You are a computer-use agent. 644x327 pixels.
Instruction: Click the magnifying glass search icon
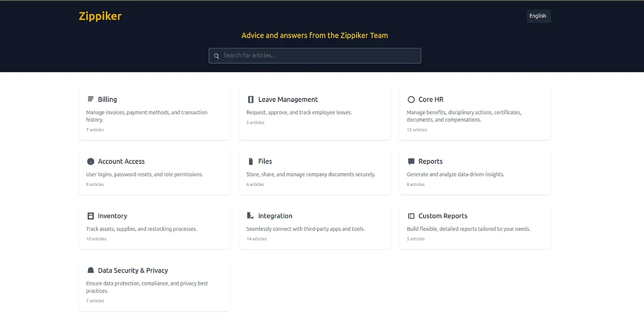point(217,56)
